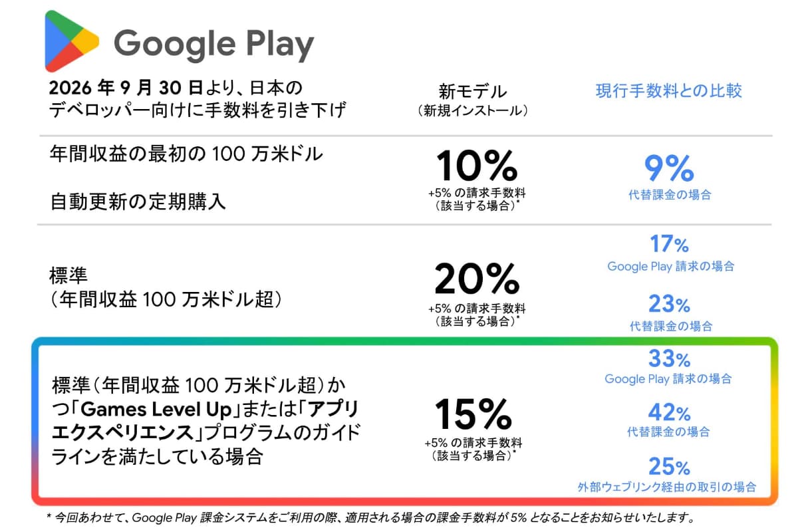
Task: Click the 15% highlighted fee figure
Action: point(473,414)
